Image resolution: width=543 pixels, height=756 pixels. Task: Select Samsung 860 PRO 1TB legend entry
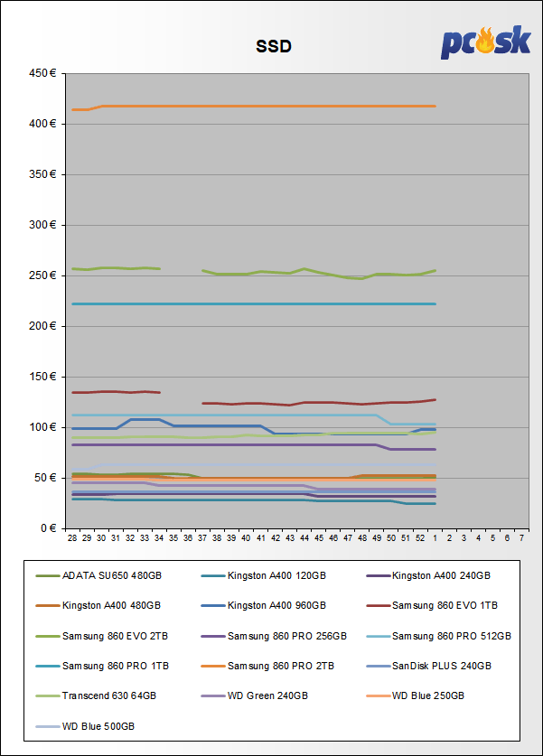102,666
